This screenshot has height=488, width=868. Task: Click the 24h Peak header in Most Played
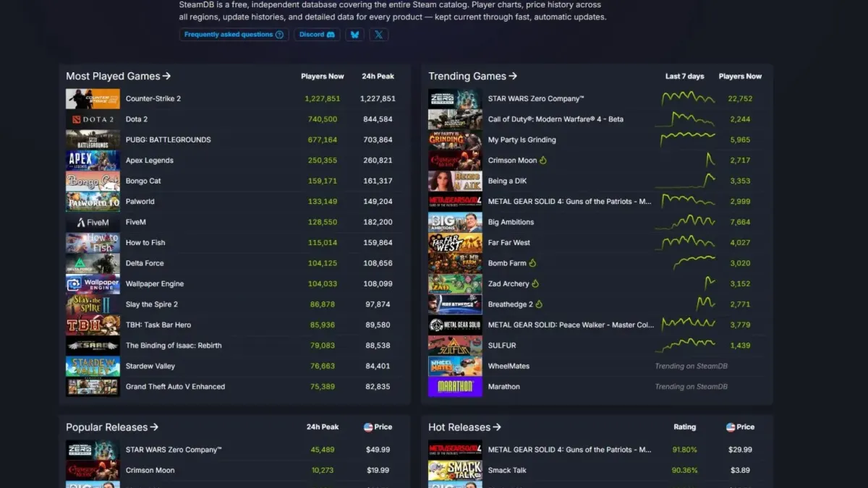coord(379,77)
